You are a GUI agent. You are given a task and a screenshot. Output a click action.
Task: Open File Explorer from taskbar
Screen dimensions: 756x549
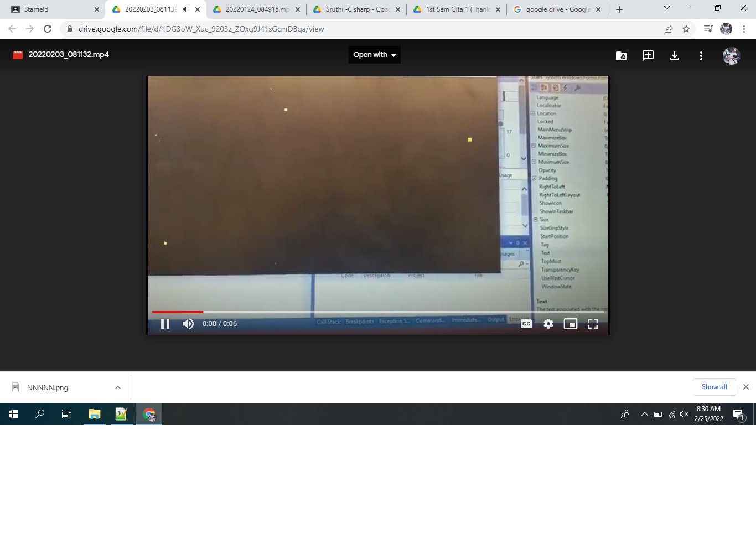point(95,414)
